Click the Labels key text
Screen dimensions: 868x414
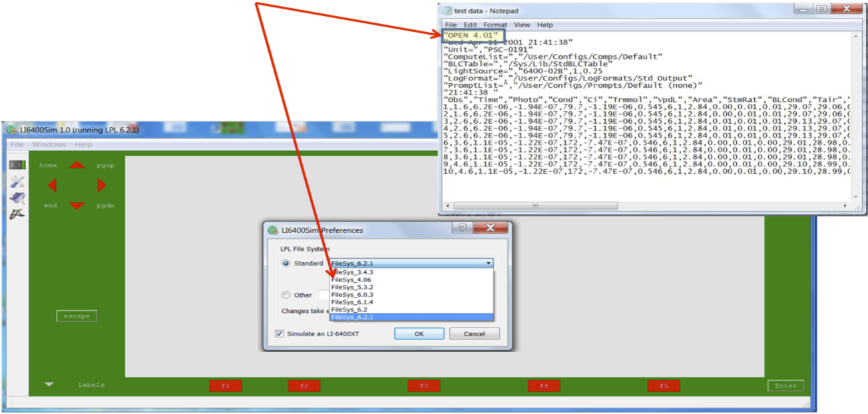click(x=91, y=385)
